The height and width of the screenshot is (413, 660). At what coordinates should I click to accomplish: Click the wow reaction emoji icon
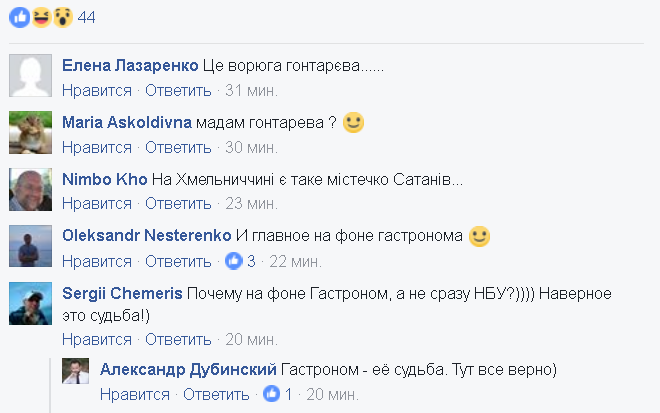point(61,16)
